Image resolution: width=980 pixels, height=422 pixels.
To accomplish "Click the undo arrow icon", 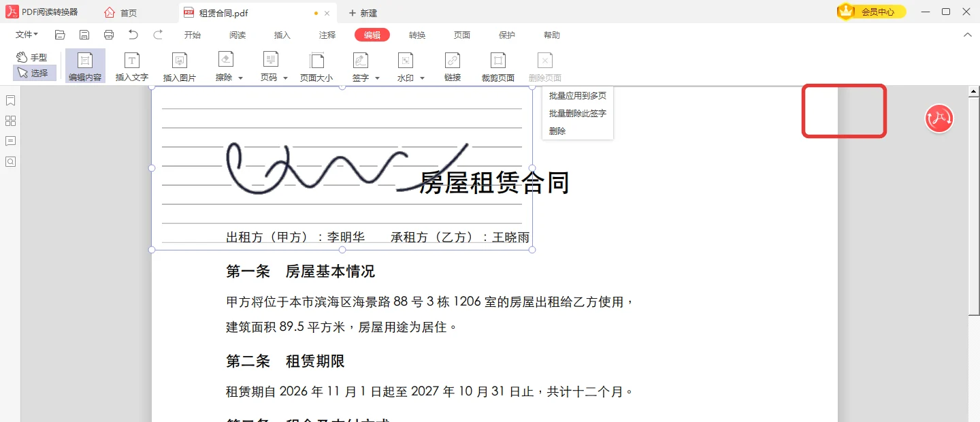I will [x=133, y=35].
